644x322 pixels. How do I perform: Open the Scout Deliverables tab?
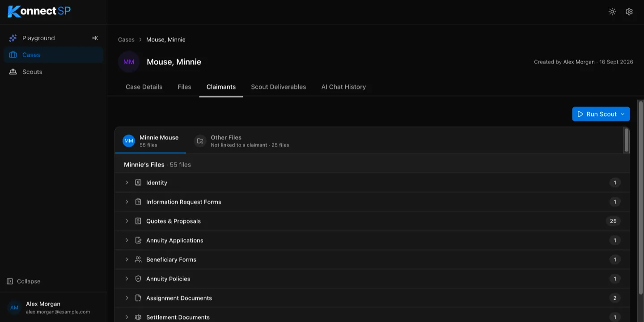tap(279, 87)
